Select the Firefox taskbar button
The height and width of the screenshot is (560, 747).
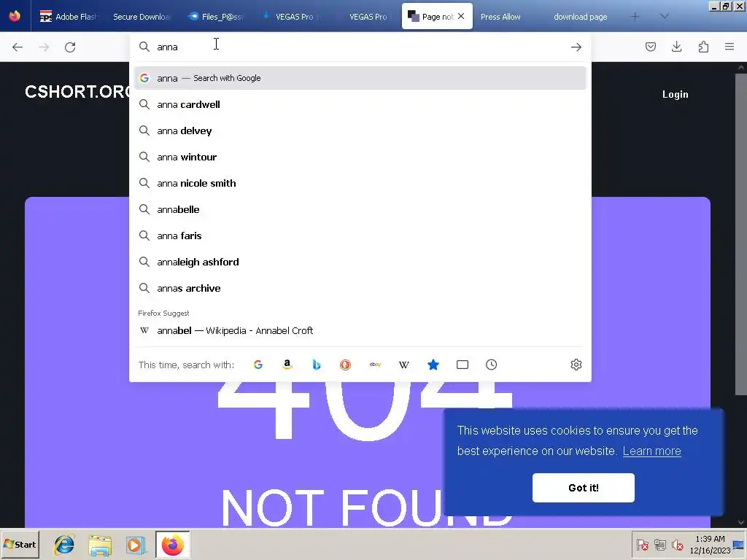pos(172,544)
